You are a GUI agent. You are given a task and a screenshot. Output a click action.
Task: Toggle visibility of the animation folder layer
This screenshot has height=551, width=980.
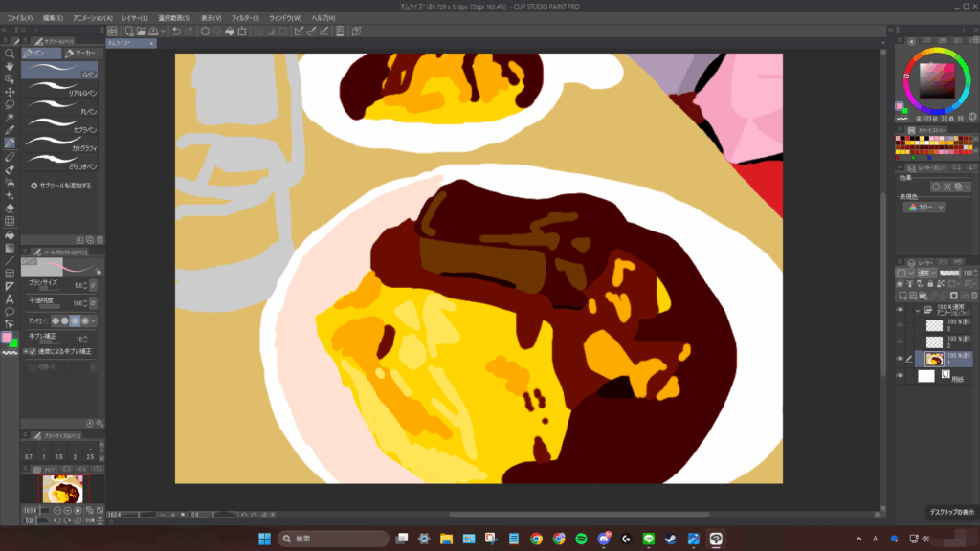tap(900, 310)
